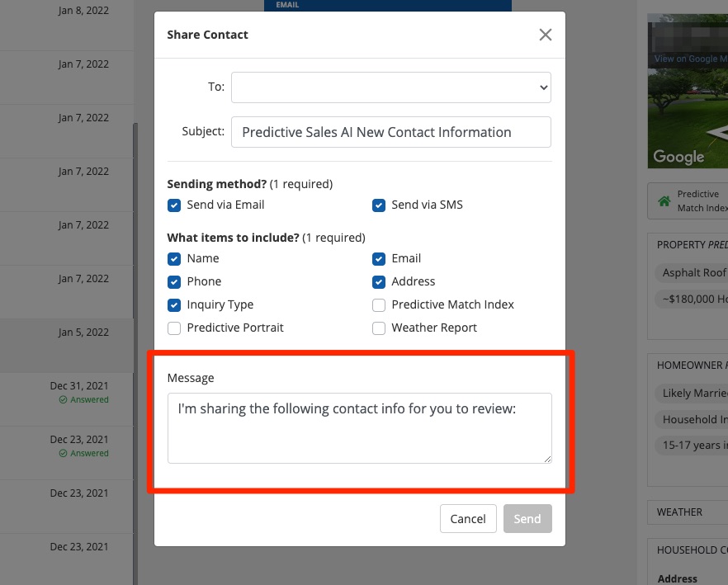Click the message box resize handle
Screen dimensions: 728x585
coord(546,458)
